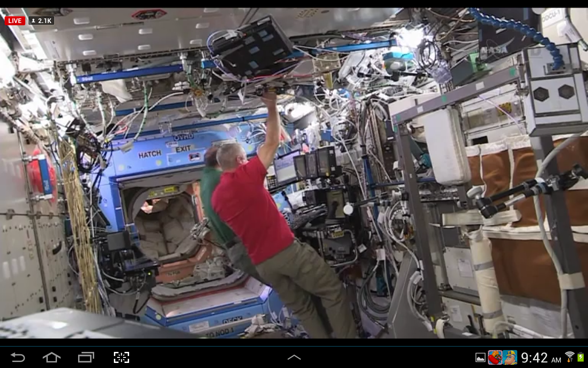Open the Candy Crush notification icon

point(495,357)
